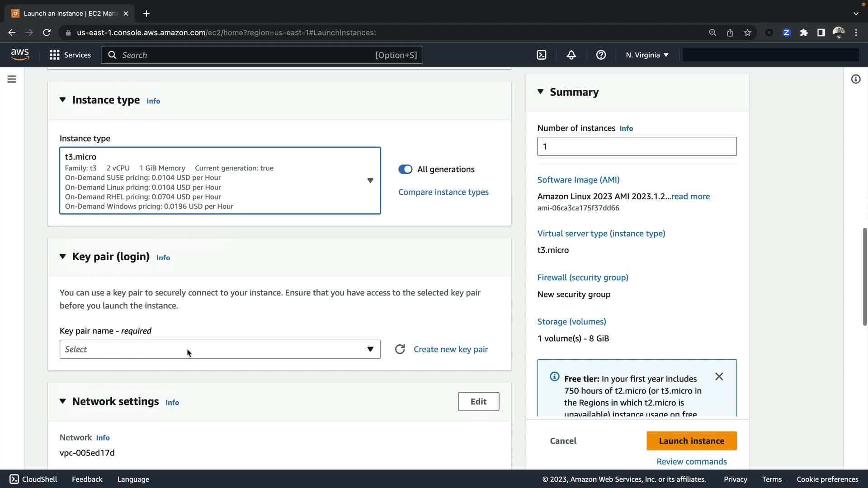The width and height of the screenshot is (868, 488).
Task: Open the Key pair name Select dropdown
Action: click(x=220, y=349)
